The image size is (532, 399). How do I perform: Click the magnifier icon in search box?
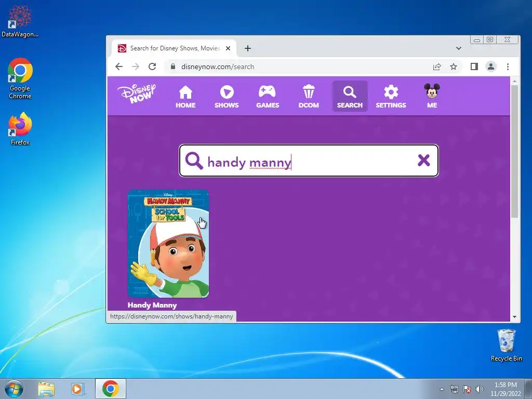[194, 161]
